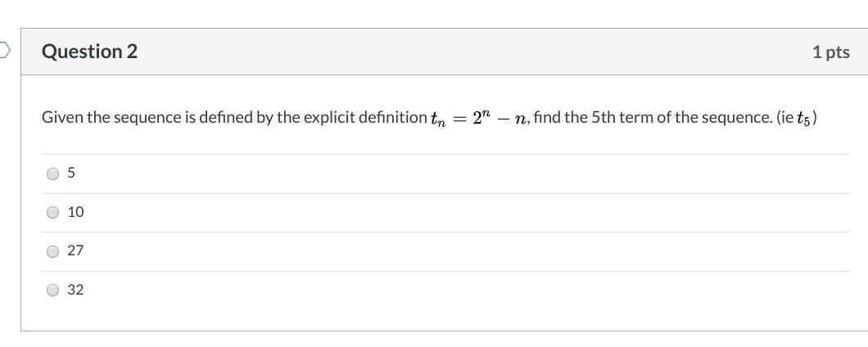Screen dimensions: 868x347
Task: Click the abbreviation "(ie" before t5
Action: 784,118
